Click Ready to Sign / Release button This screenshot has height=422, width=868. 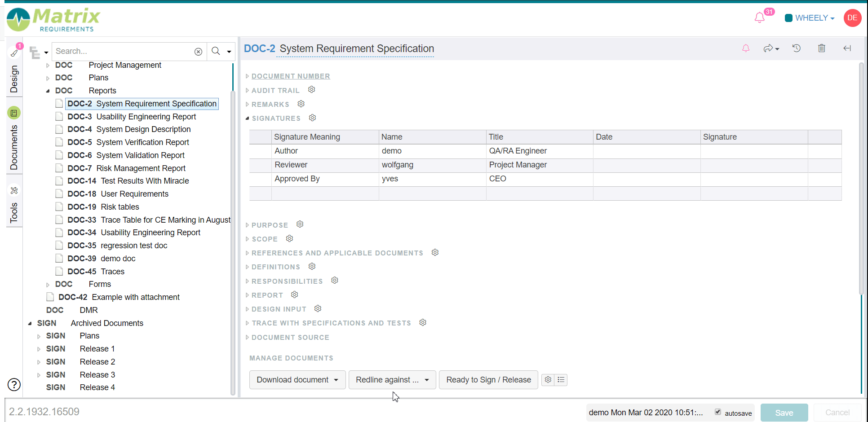[488, 380]
